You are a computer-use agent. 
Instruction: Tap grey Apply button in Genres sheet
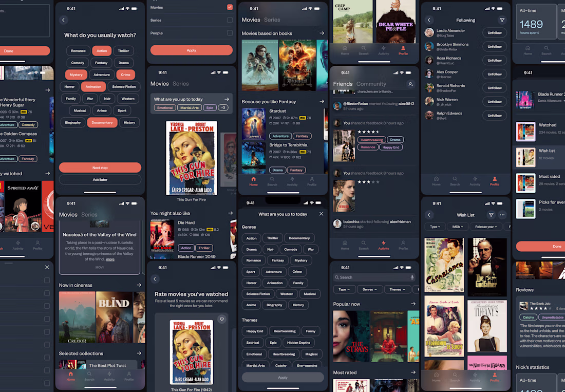tap(282, 378)
